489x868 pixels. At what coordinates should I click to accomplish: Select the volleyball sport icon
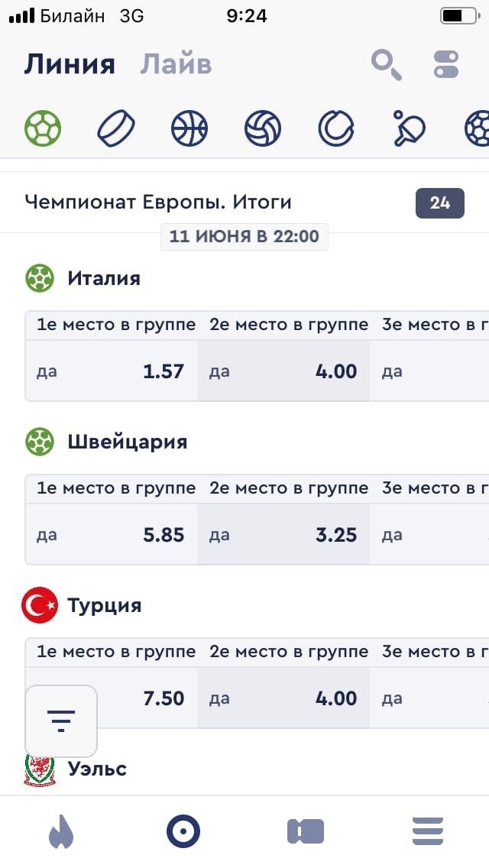pyautogui.click(x=263, y=128)
